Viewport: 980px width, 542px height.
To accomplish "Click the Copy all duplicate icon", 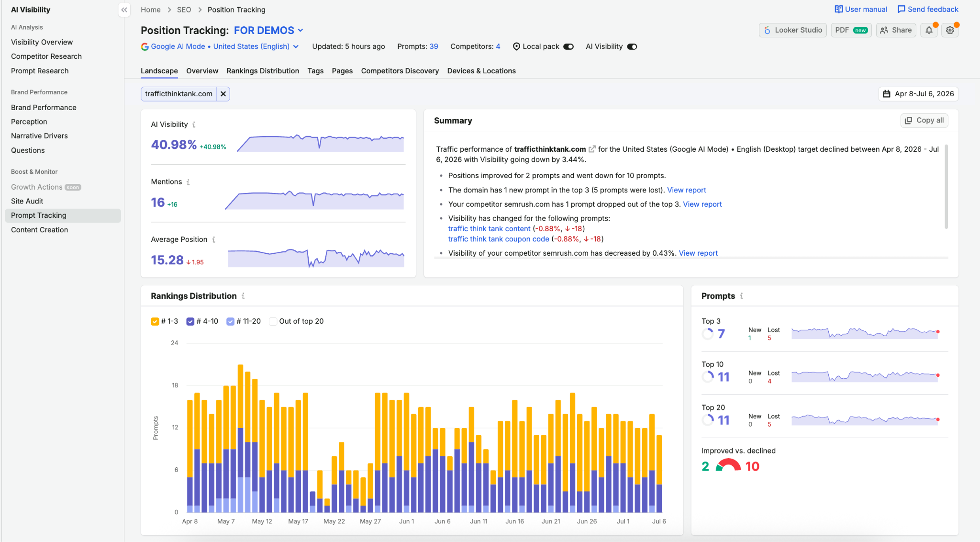I will (908, 120).
